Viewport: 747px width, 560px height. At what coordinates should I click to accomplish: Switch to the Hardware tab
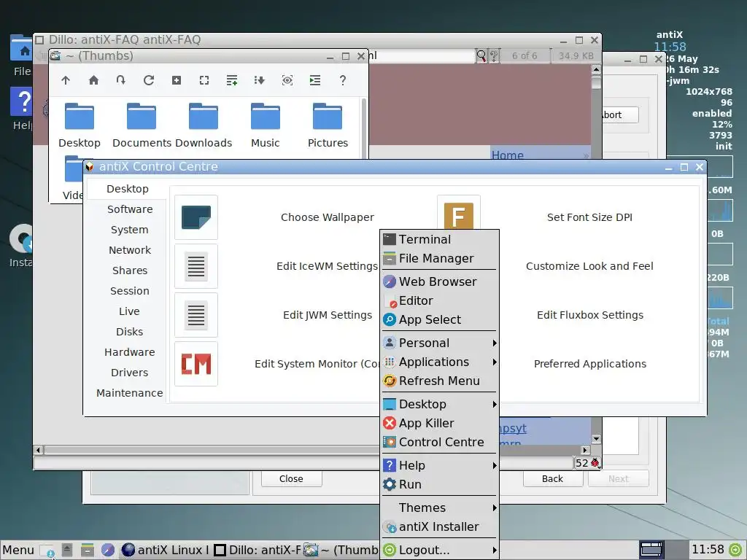pyautogui.click(x=130, y=353)
